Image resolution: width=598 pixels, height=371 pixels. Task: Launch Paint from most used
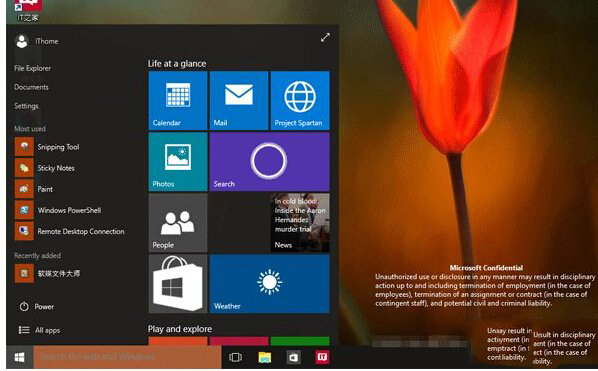[34, 189]
